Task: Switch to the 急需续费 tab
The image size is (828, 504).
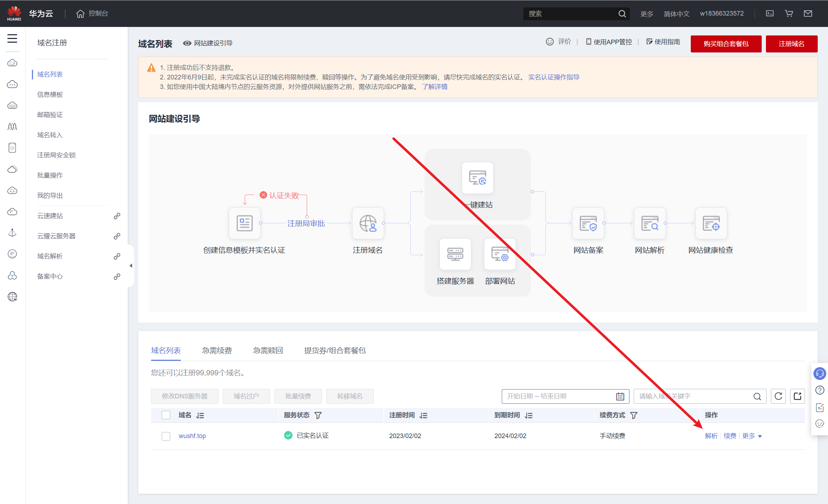Action: [217, 351]
